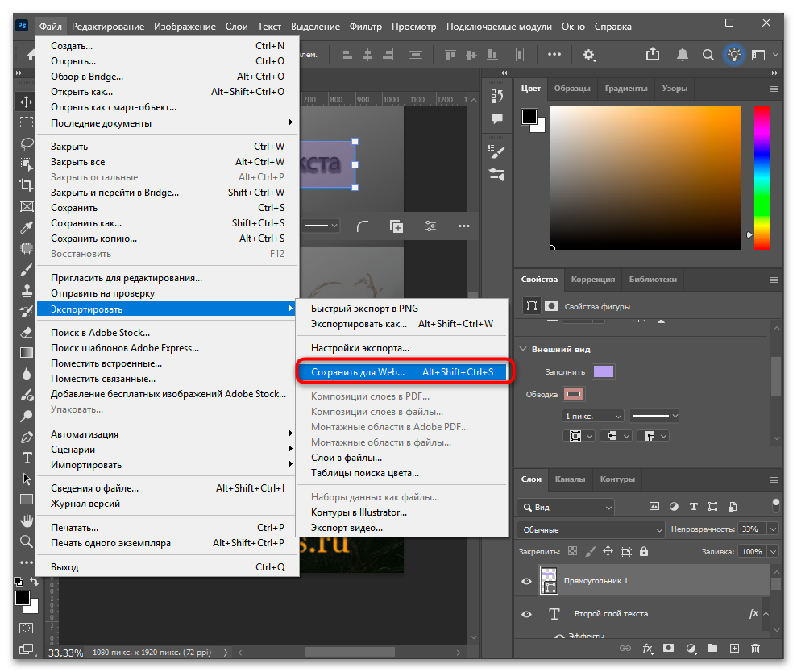Click the Обводка stroke color swatch

(x=574, y=394)
